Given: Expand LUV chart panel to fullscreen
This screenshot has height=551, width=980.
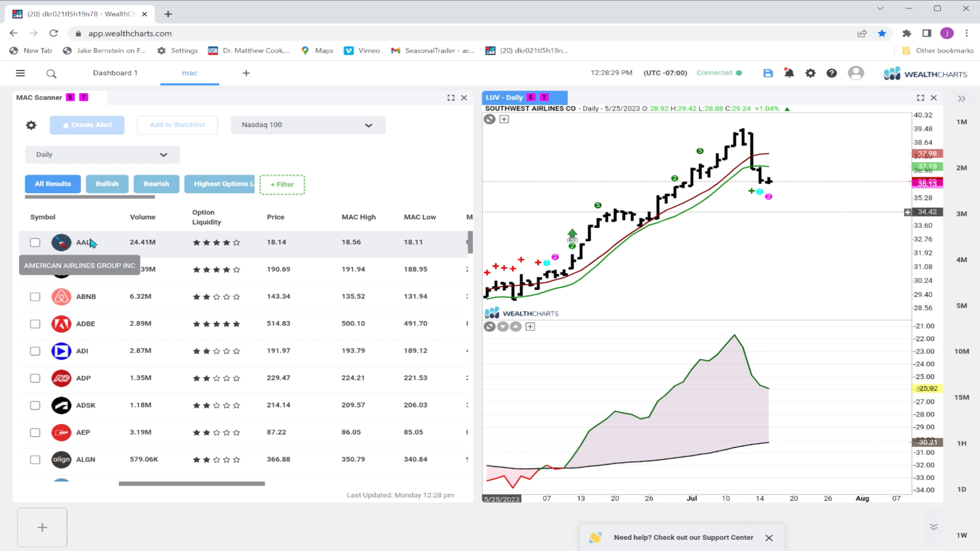Looking at the screenshot, I should click(x=920, y=97).
